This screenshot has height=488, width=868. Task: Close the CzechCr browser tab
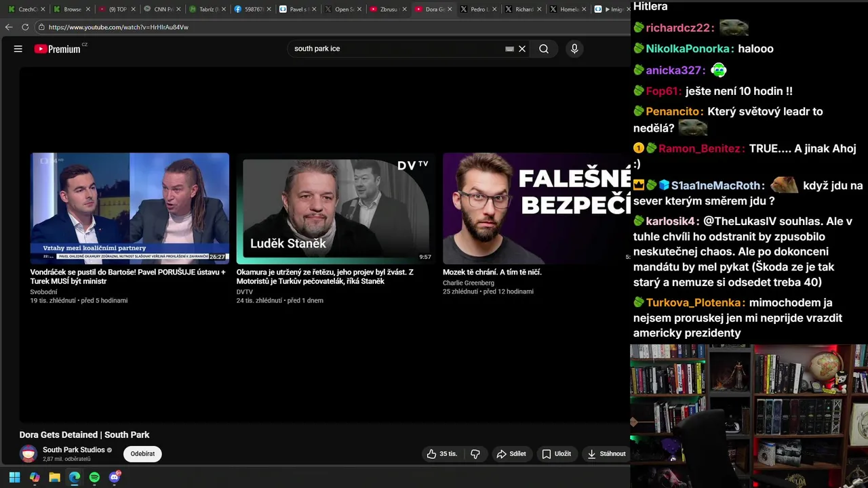tap(43, 9)
